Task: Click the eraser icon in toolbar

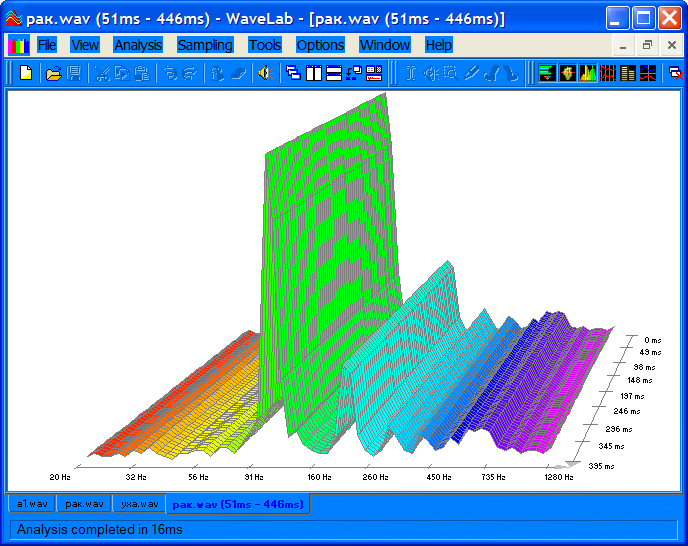Action: coord(238,73)
